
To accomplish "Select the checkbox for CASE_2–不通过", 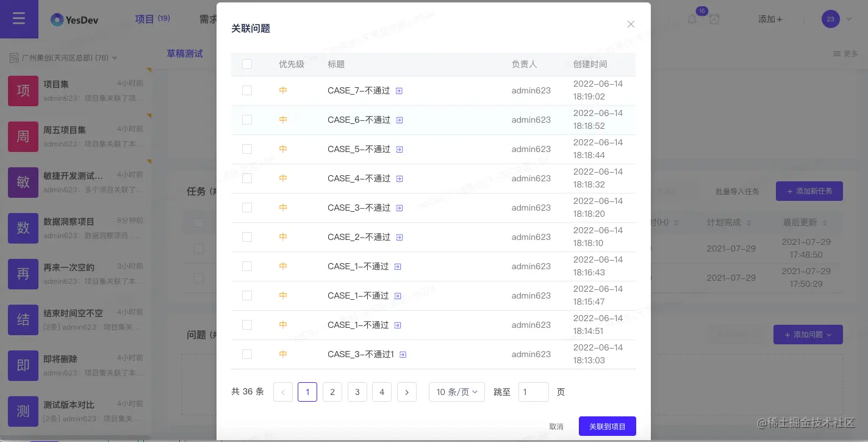I will pyautogui.click(x=247, y=237).
